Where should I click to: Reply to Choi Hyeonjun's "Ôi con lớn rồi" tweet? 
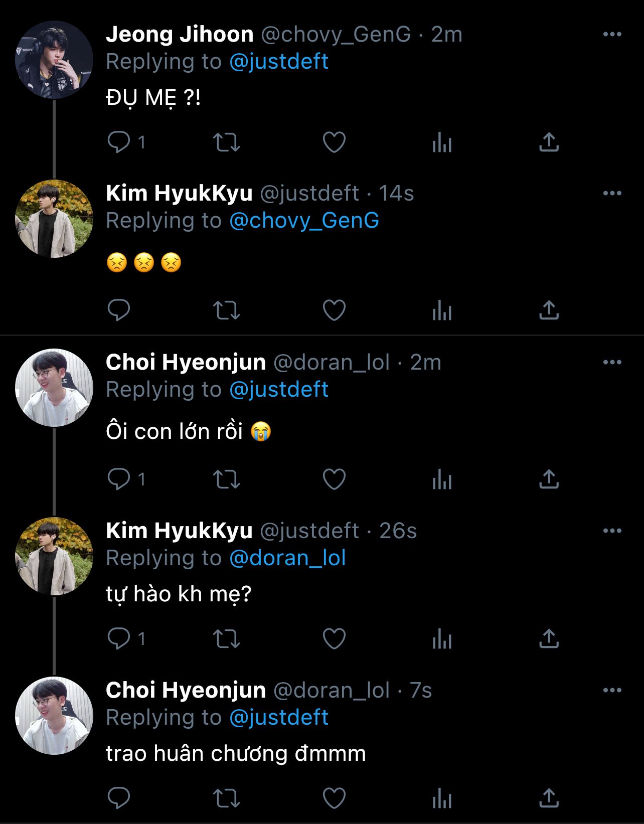[119, 479]
